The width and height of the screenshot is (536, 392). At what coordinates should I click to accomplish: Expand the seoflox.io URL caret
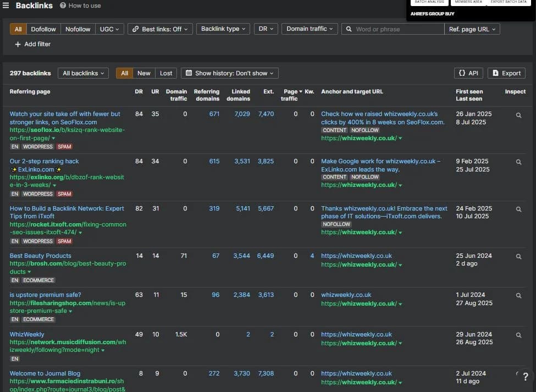point(53,139)
